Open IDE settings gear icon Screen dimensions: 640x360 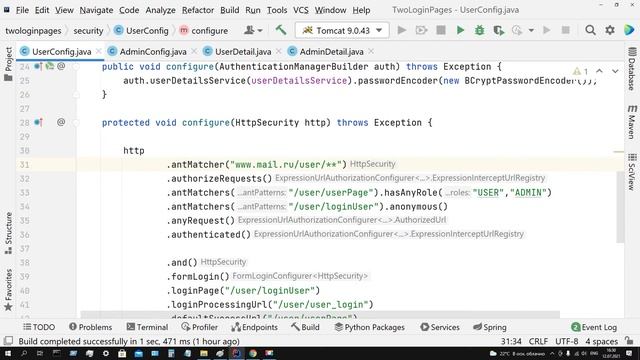coord(610,30)
